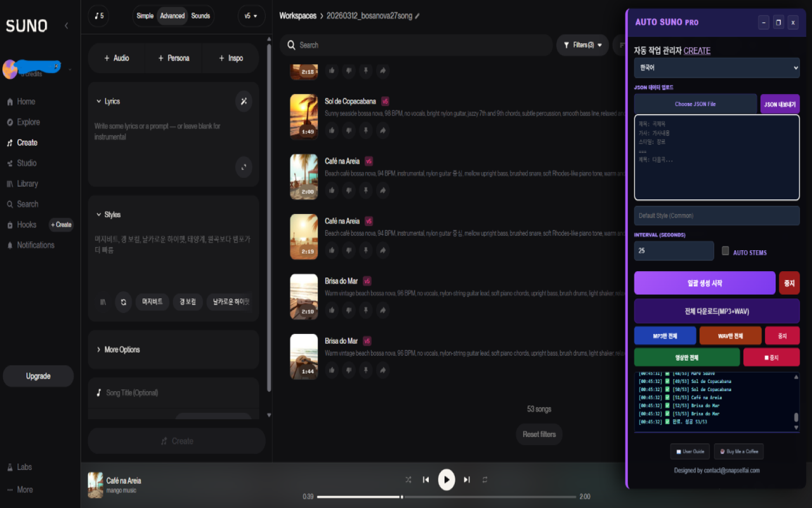Switch to Sounds creation mode
The width and height of the screenshot is (812, 508).
coord(200,16)
